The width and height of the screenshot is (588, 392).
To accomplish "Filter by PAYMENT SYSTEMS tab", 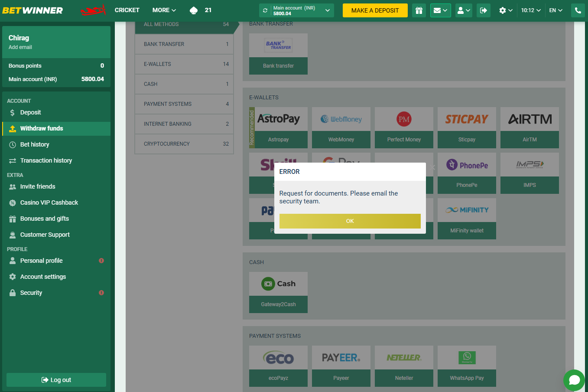I will coord(184,104).
